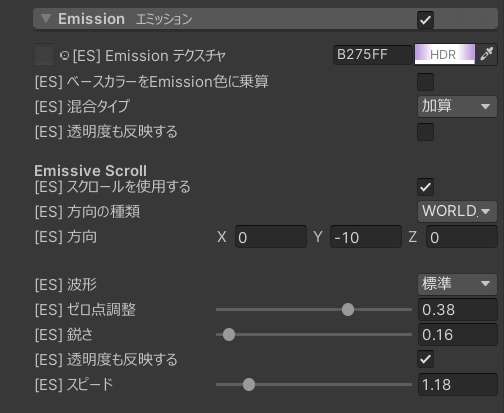This screenshot has width=504, height=413.
Task: Enable ベースカラーをEmission色に乗算 checkbox
Action: pyautogui.click(x=425, y=82)
